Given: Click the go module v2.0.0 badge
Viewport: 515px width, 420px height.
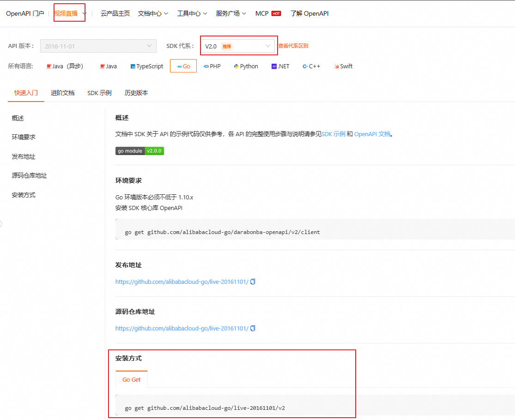Looking at the screenshot, I should tap(139, 151).
